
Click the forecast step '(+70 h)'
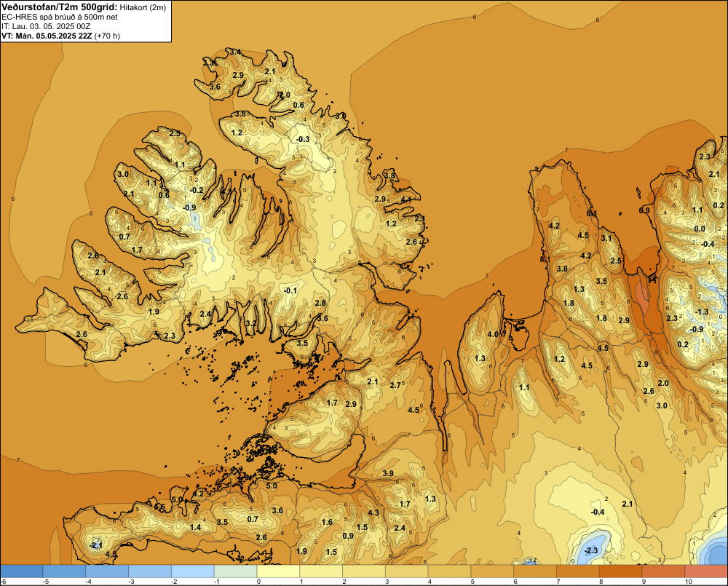pyautogui.click(x=107, y=36)
